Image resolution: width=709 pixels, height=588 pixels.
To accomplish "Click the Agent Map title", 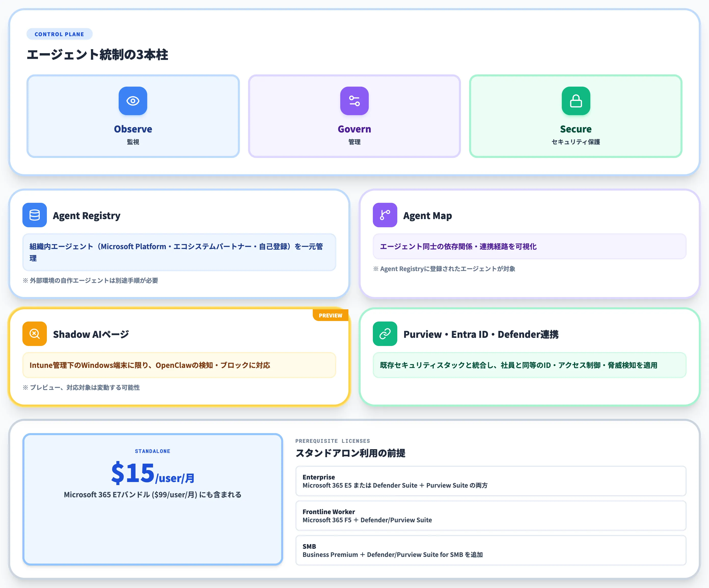I will click(x=427, y=216).
